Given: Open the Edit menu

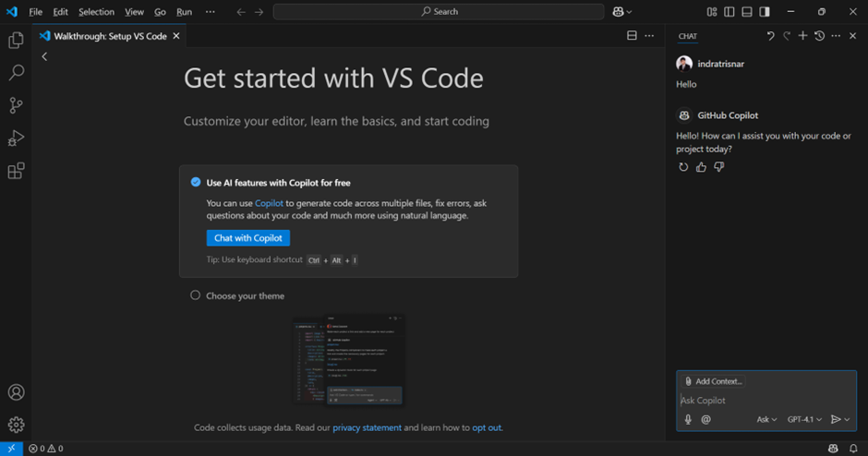Looking at the screenshot, I should 60,12.
